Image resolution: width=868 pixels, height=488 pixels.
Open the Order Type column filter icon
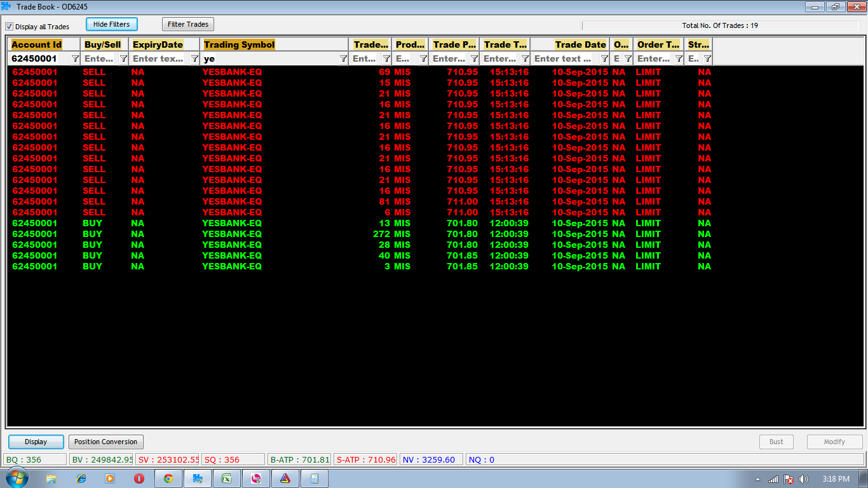679,58
